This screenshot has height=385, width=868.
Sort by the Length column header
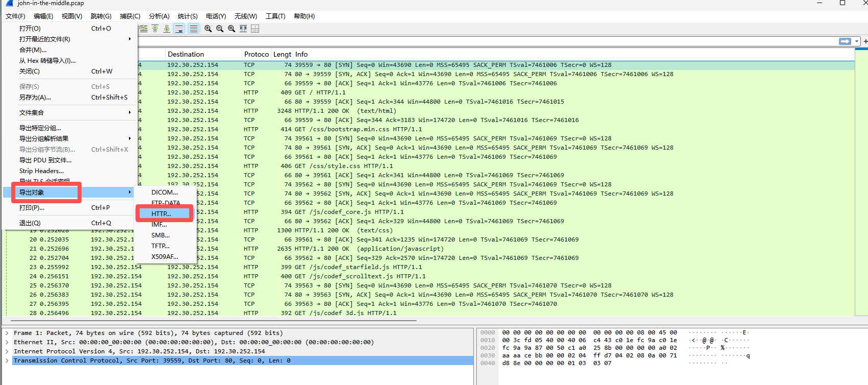point(282,54)
